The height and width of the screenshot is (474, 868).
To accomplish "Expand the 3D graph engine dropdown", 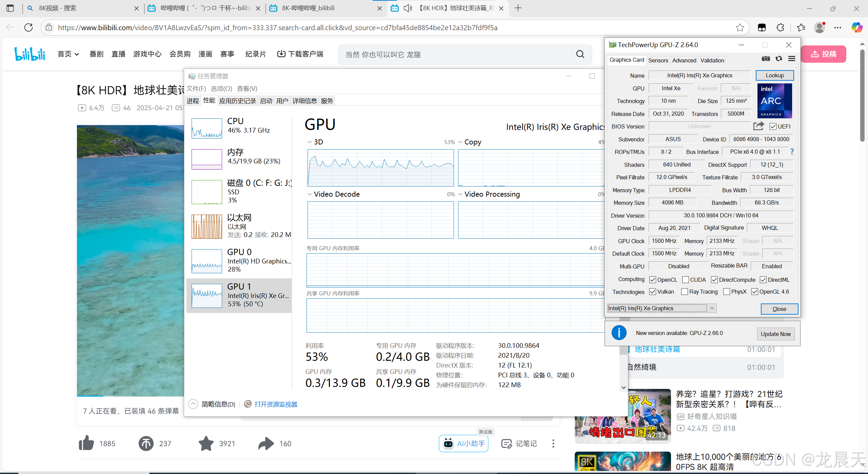I will tap(310, 142).
